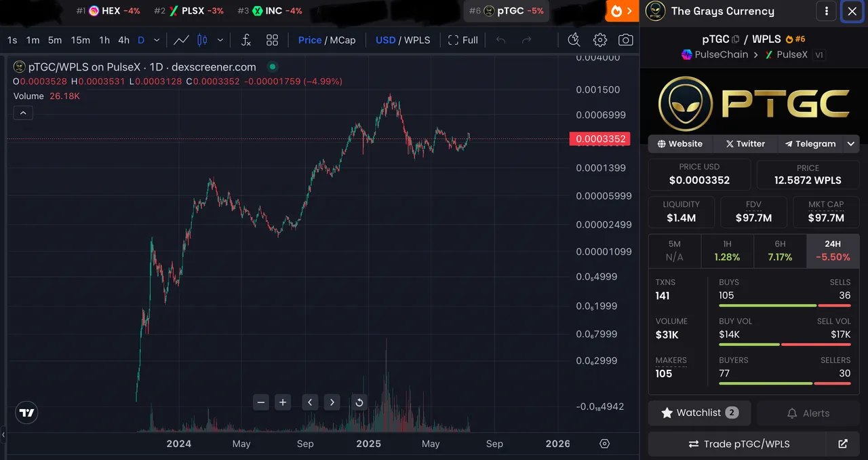Open trending HEX ticker #1

pyautogui.click(x=108, y=11)
